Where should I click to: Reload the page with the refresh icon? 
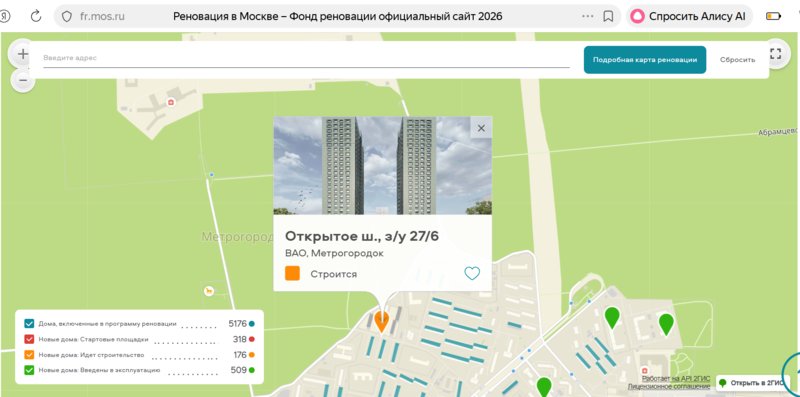(x=36, y=16)
